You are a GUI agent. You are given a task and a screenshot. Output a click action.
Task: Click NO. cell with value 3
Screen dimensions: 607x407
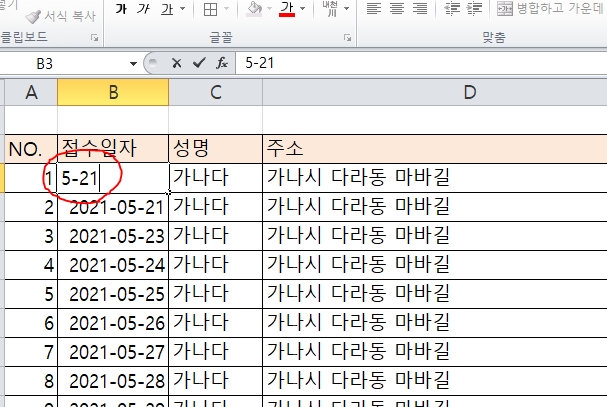point(31,236)
